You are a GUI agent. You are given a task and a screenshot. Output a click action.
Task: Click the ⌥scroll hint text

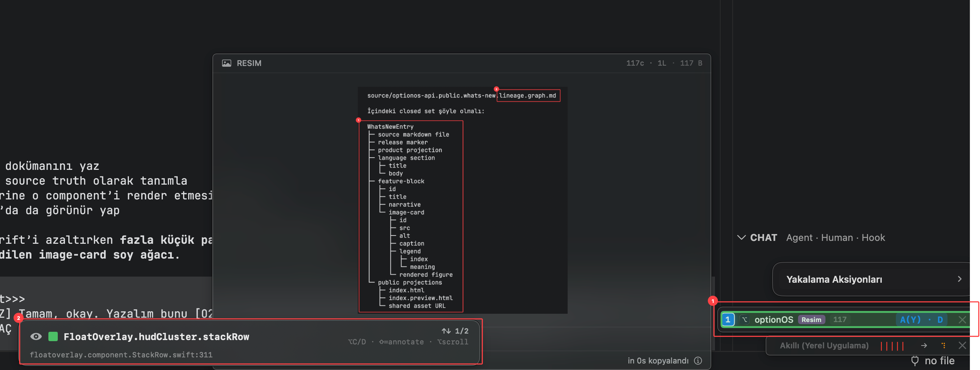point(453,342)
